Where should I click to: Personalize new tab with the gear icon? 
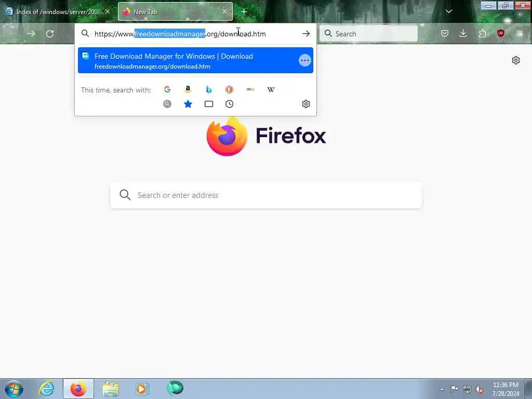point(516,60)
